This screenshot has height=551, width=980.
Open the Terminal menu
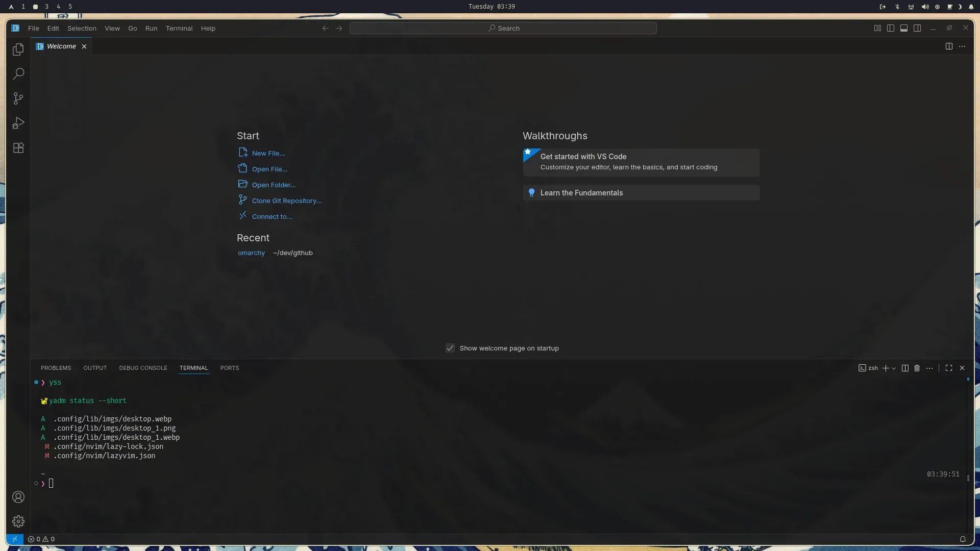[179, 29]
